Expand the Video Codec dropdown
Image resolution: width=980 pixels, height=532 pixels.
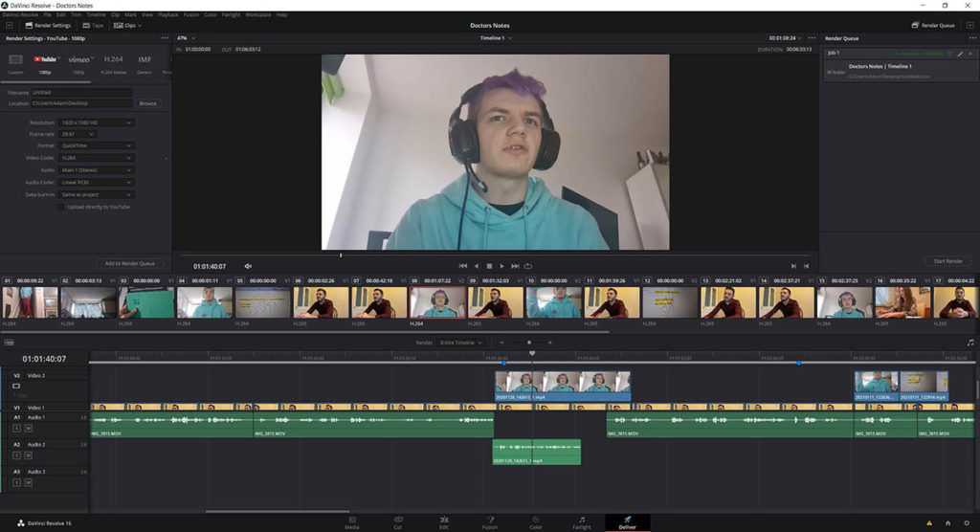click(97, 157)
